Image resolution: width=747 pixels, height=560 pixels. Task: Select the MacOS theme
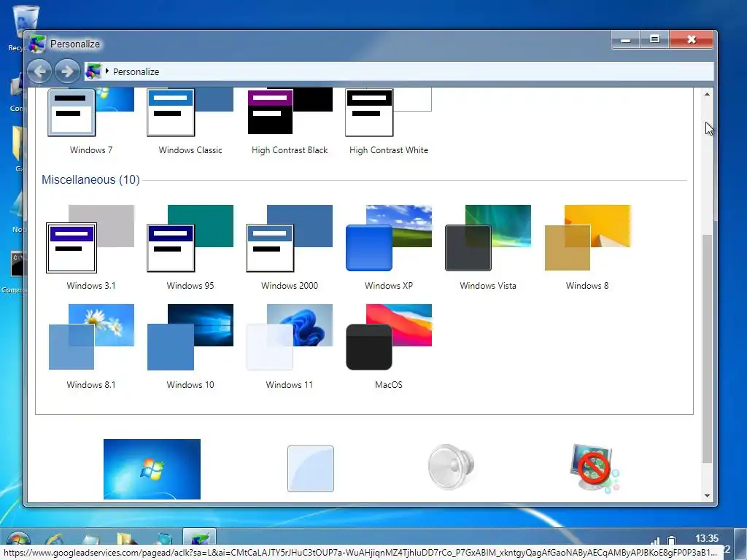388,346
